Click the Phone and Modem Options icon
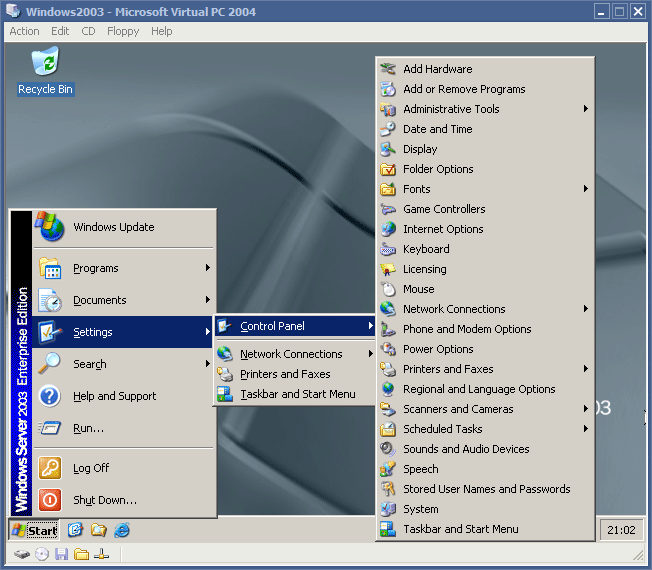The image size is (652, 570). [x=388, y=329]
